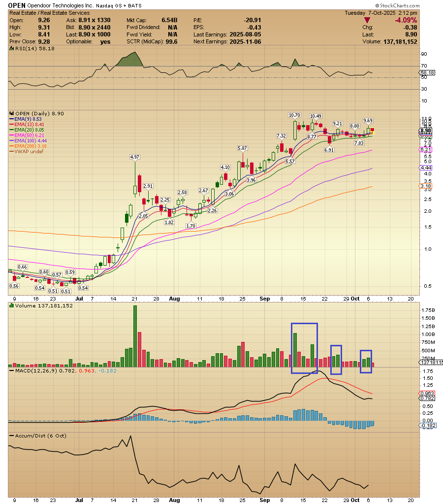Select the Chg value -0.38
443x504 pixels.
[410, 28]
